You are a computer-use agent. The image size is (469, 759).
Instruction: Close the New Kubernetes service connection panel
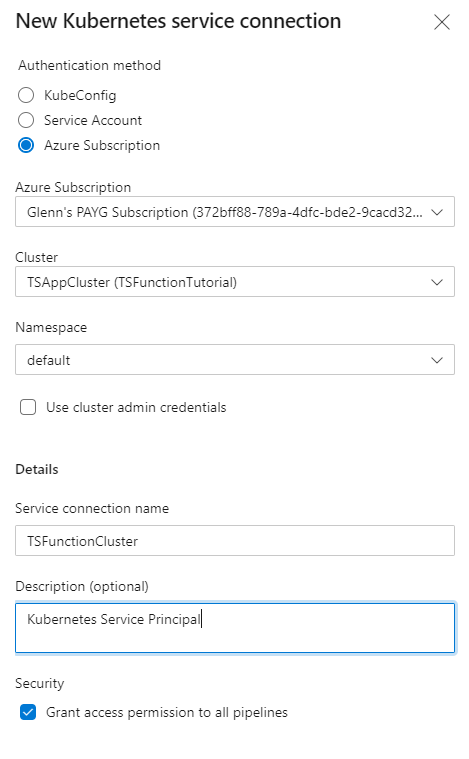[x=441, y=22]
